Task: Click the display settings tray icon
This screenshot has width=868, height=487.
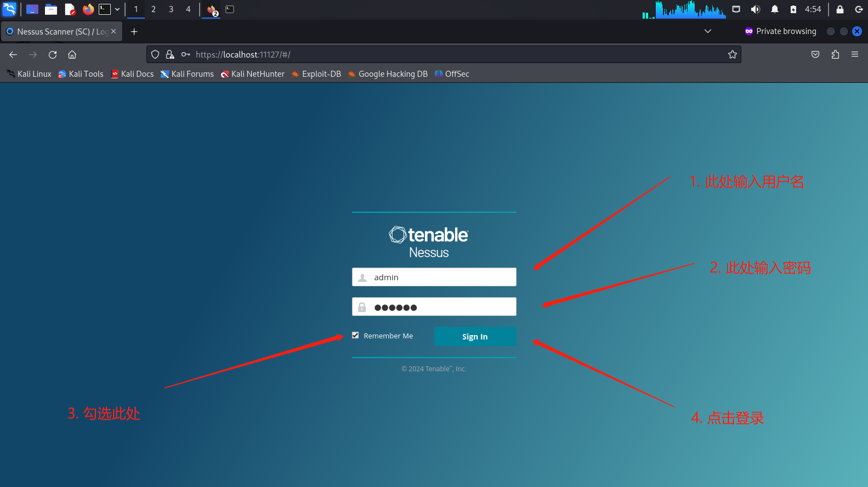Action: coord(736,9)
